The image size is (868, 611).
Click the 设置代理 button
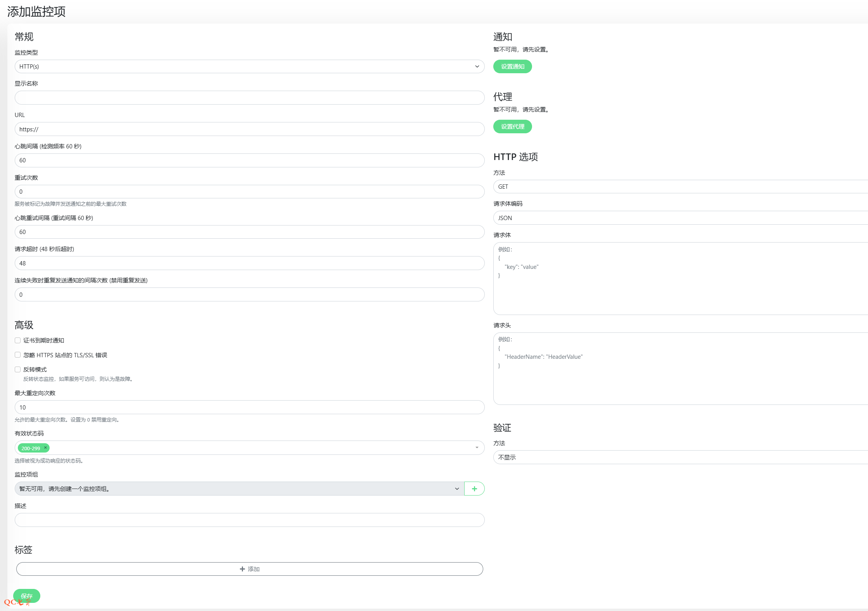pos(512,126)
